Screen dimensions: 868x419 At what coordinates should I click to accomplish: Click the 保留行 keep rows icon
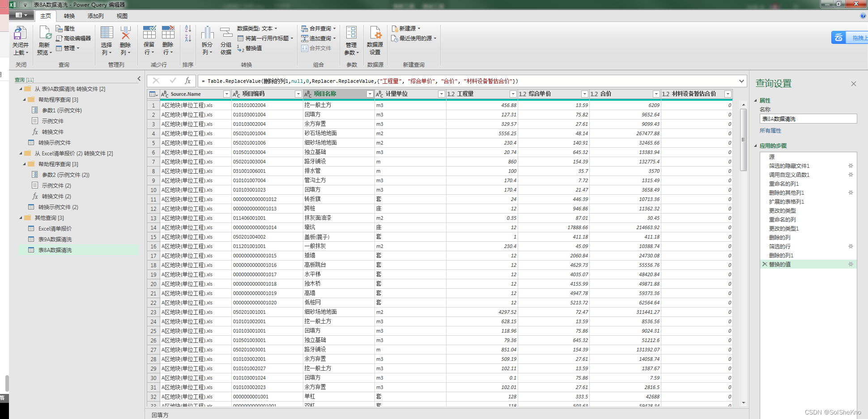click(x=149, y=33)
